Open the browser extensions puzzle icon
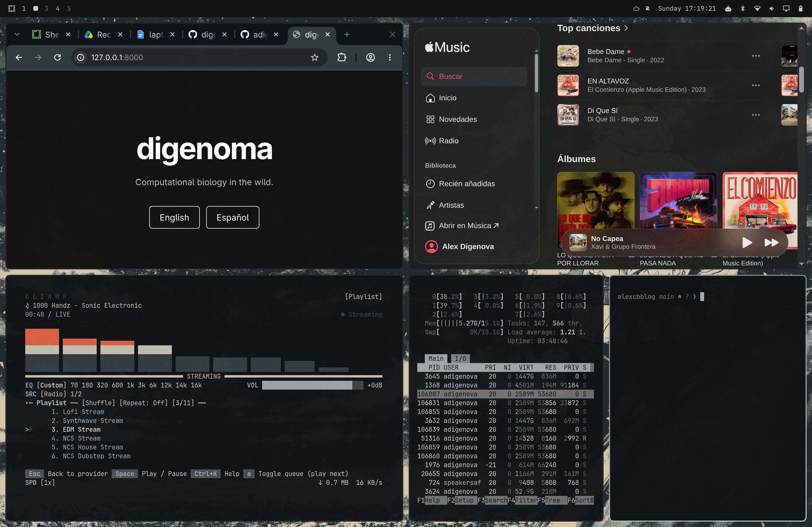 point(342,57)
